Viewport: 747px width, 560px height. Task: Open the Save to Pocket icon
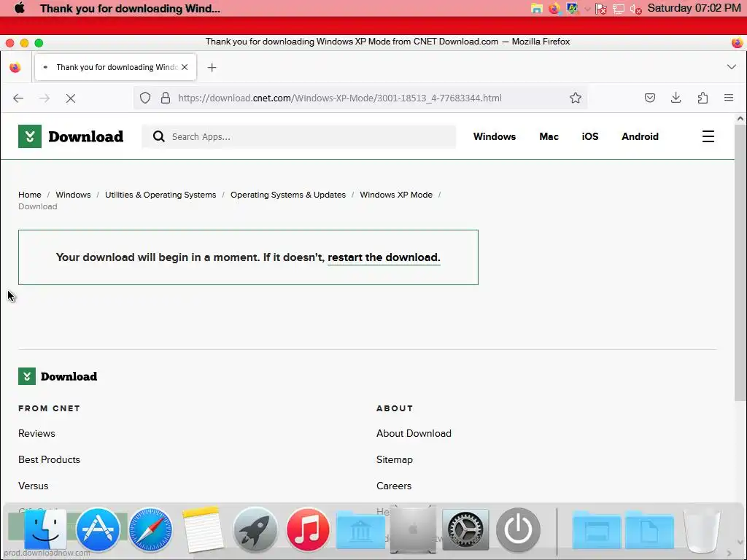pyautogui.click(x=650, y=98)
